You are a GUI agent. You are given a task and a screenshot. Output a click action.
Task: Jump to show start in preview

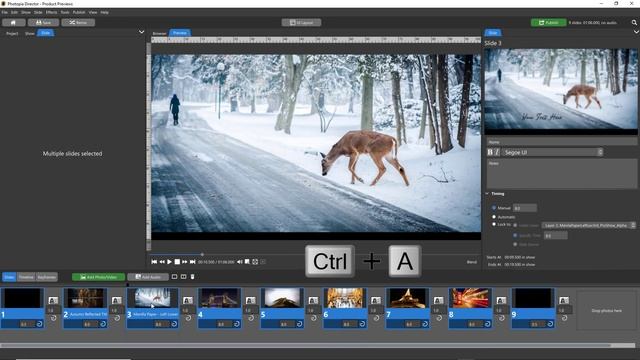[x=154, y=262]
